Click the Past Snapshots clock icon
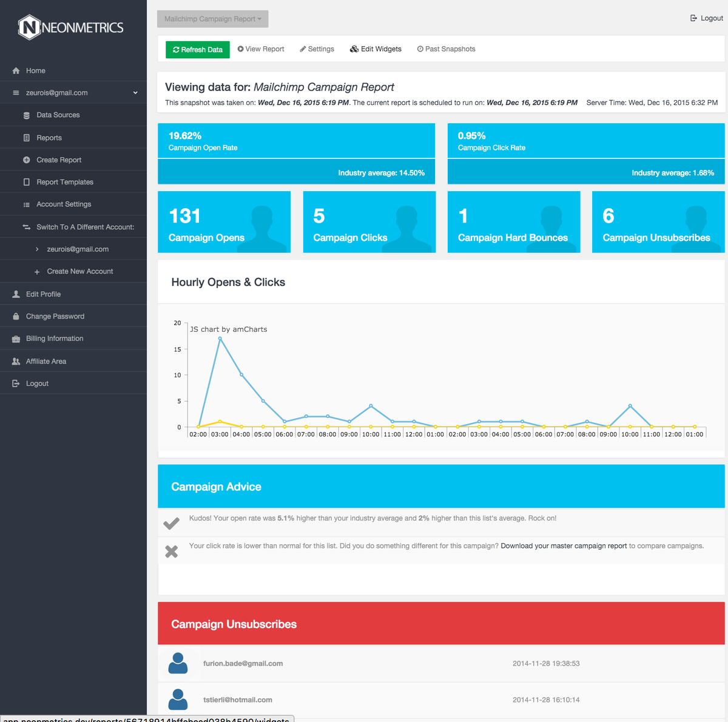 click(x=420, y=49)
